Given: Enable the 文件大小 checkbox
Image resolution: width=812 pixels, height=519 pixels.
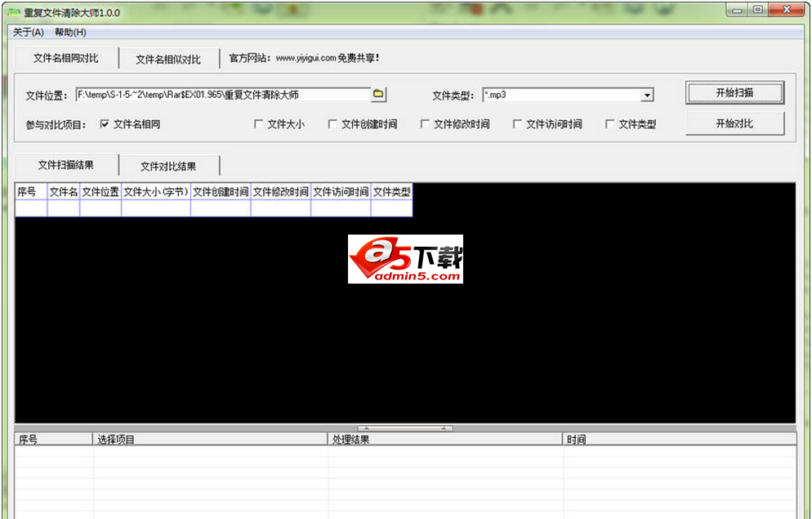Looking at the screenshot, I should coord(258,124).
